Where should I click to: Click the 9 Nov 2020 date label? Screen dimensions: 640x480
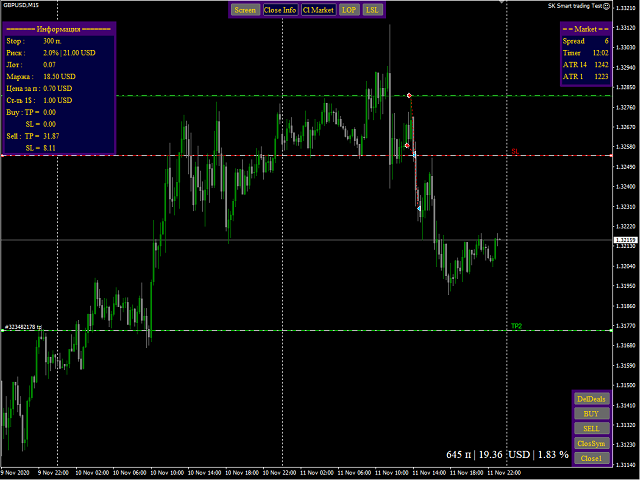click(15, 473)
